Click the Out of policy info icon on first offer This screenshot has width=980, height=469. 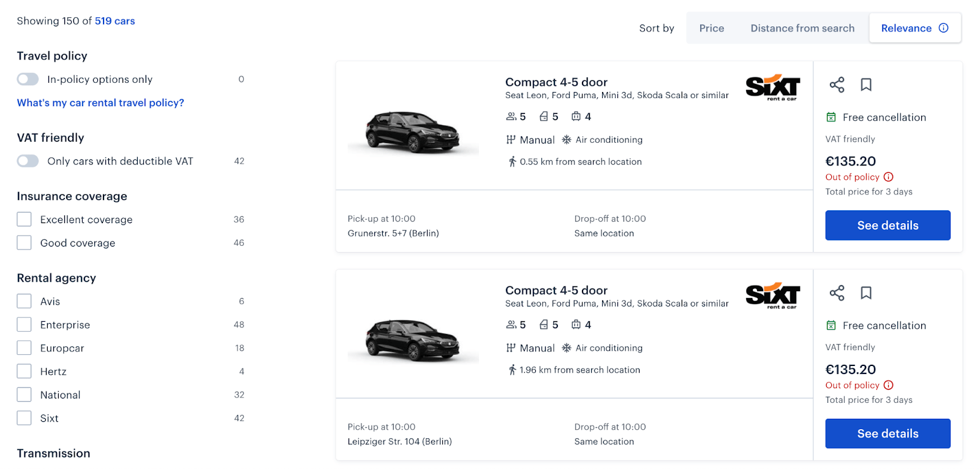pyautogui.click(x=889, y=177)
